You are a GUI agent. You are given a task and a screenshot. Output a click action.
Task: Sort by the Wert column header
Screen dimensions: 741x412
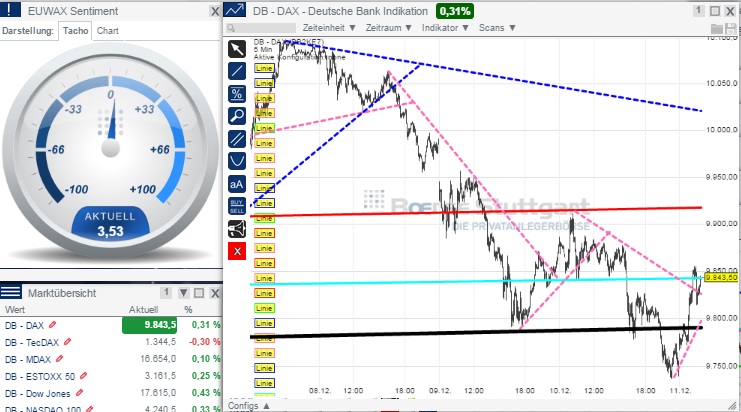point(15,310)
